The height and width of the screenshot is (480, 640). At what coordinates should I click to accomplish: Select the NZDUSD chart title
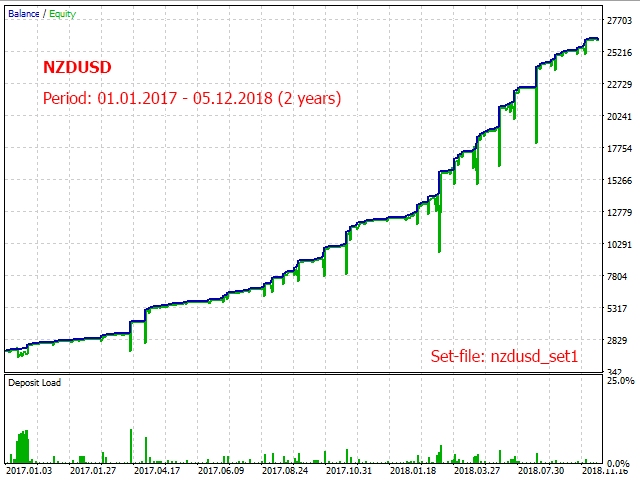76,67
